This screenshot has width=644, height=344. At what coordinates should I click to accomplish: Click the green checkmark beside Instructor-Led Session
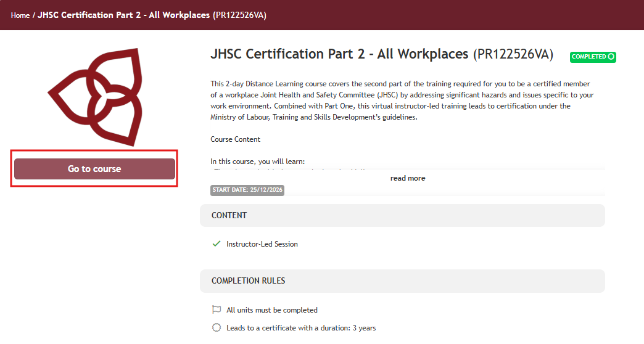pyautogui.click(x=217, y=244)
